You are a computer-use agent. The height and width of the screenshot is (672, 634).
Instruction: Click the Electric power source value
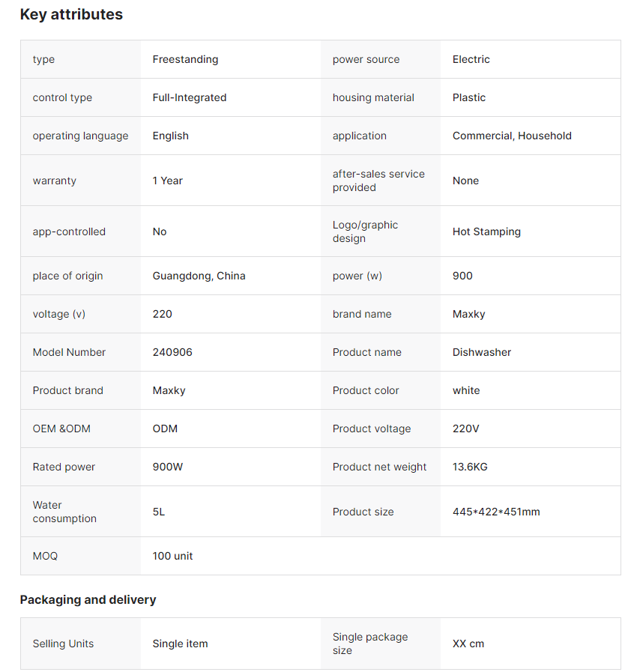click(x=471, y=59)
